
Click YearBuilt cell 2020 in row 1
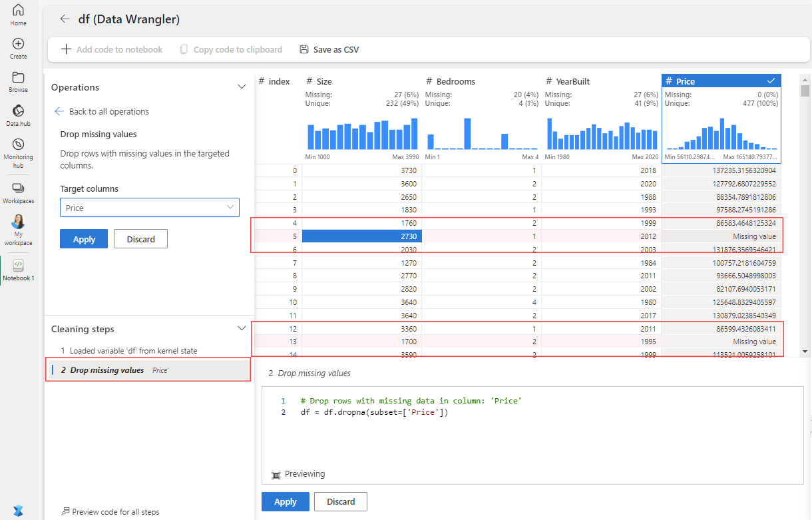(x=601, y=184)
